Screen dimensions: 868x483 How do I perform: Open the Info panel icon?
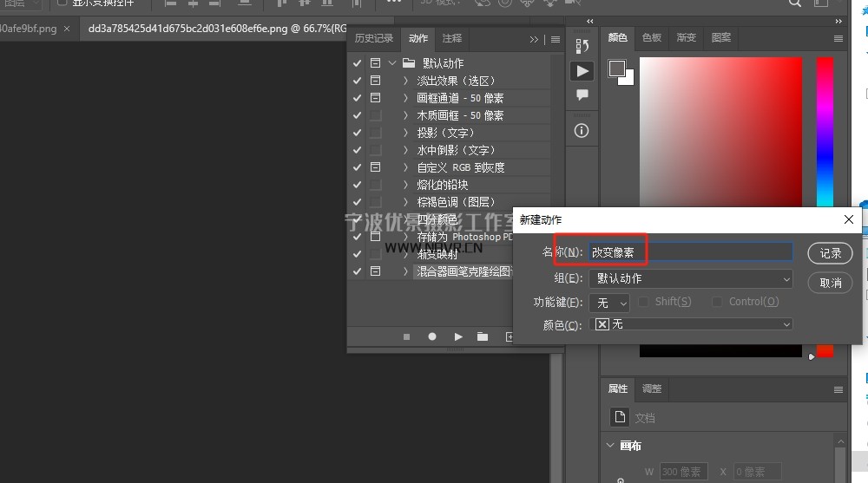click(582, 131)
